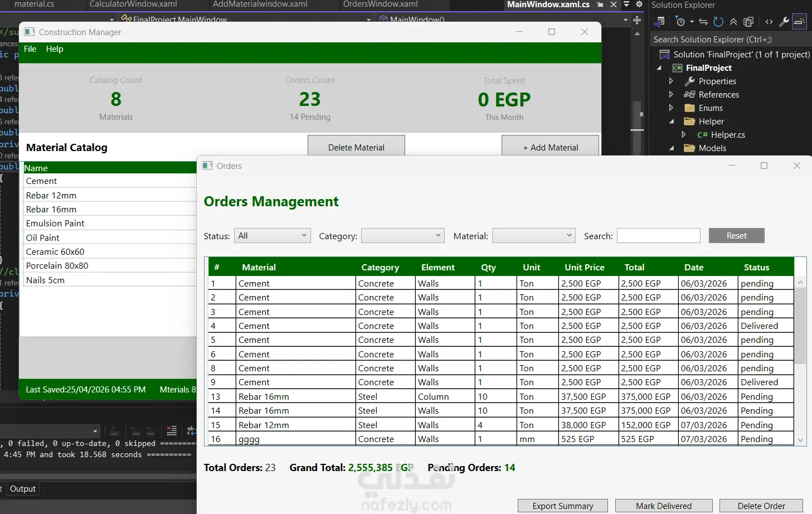Screen dimensions: 812x514
Task: Toggle Sync with Active Document in Solution Explorer
Action: pos(703,22)
